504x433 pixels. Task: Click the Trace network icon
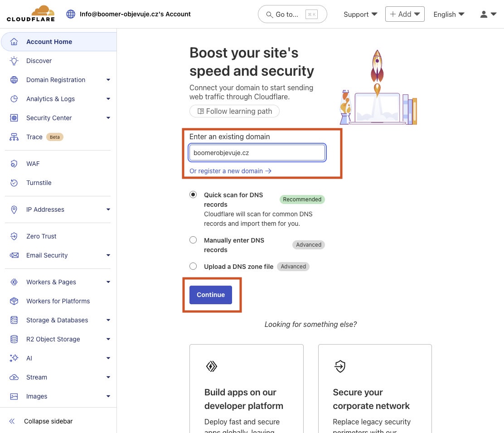click(14, 137)
